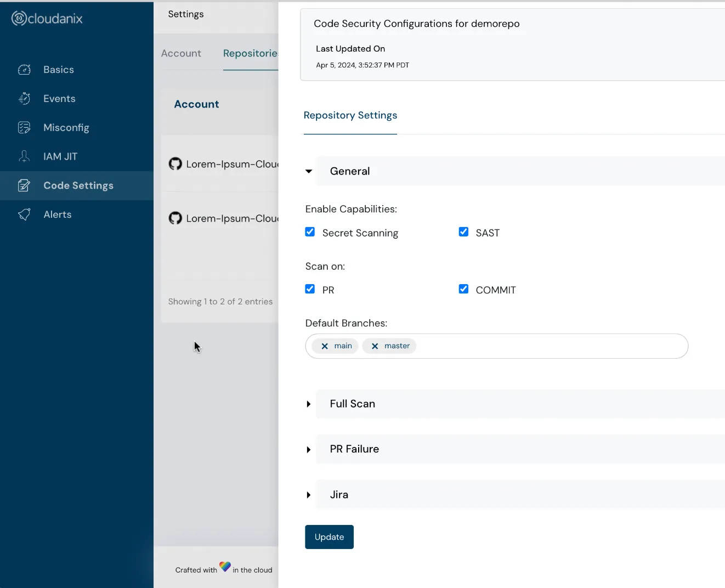This screenshot has width=725, height=588.
Task: Disable Secret Scanning capability
Action: tap(310, 231)
